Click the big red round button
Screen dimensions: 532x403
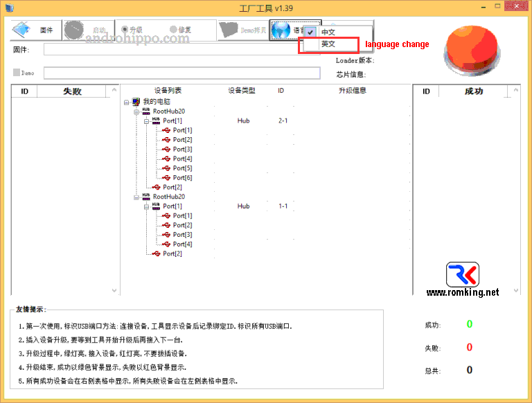pyautogui.click(x=472, y=50)
